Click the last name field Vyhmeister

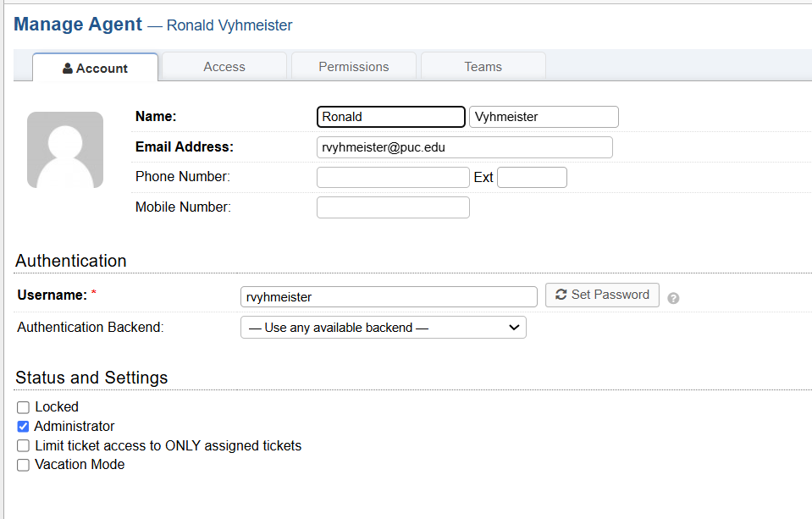click(544, 117)
